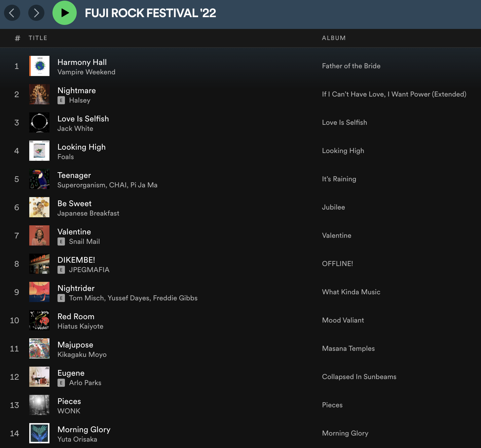481x448 pixels.
Task: Open artist Freddie Gibbs
Action: [x=175, y=298]
